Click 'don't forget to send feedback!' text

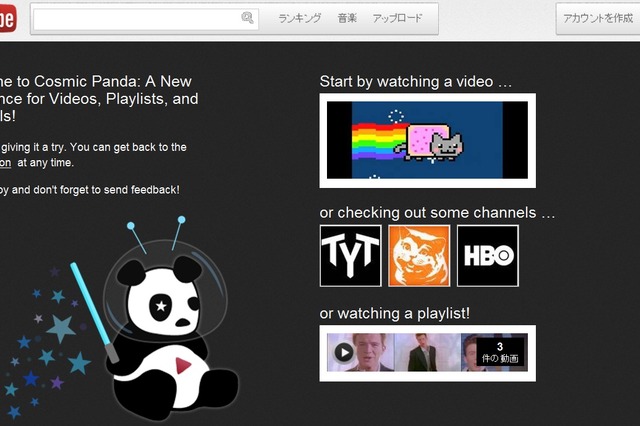(106, 190)
